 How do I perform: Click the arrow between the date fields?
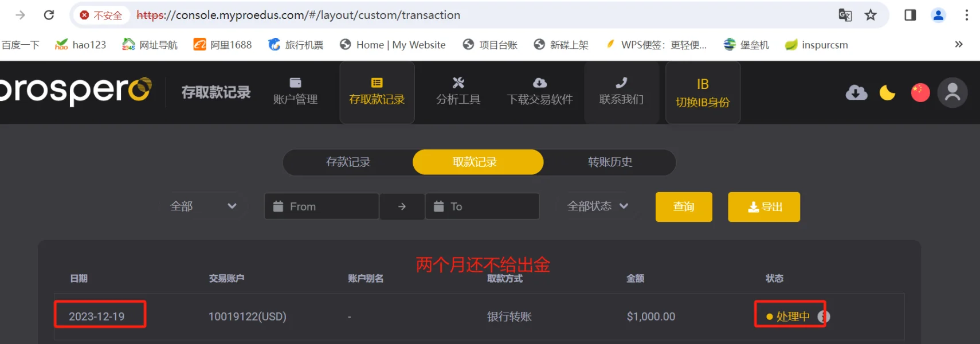[x=402, y=206]
